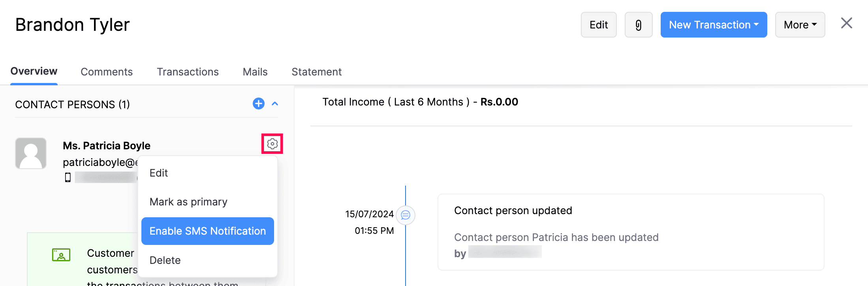Image resolution: width=868 pixels, height=286 pixels.
Task: Click Patricia Boyle's avatar placeholder
Action: tap(31, 153)
